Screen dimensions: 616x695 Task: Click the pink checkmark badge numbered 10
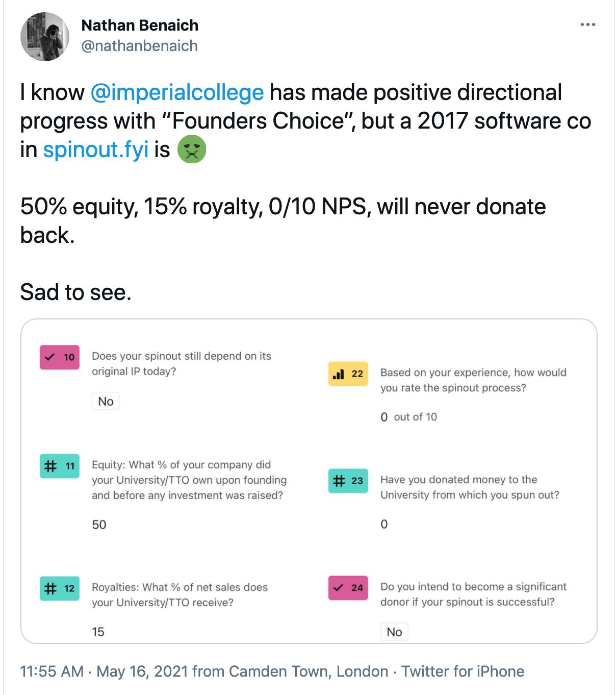60,357
